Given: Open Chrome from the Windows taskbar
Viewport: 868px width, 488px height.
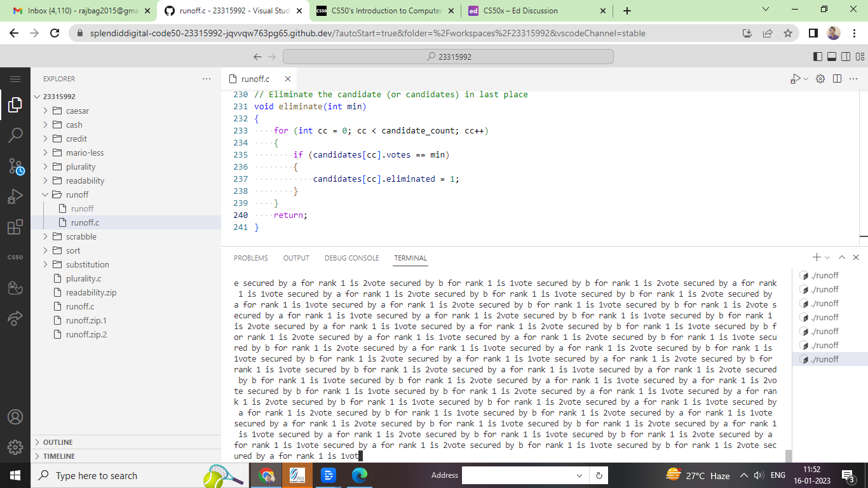Looking at the screenshot, I should [x=266, y=475].
